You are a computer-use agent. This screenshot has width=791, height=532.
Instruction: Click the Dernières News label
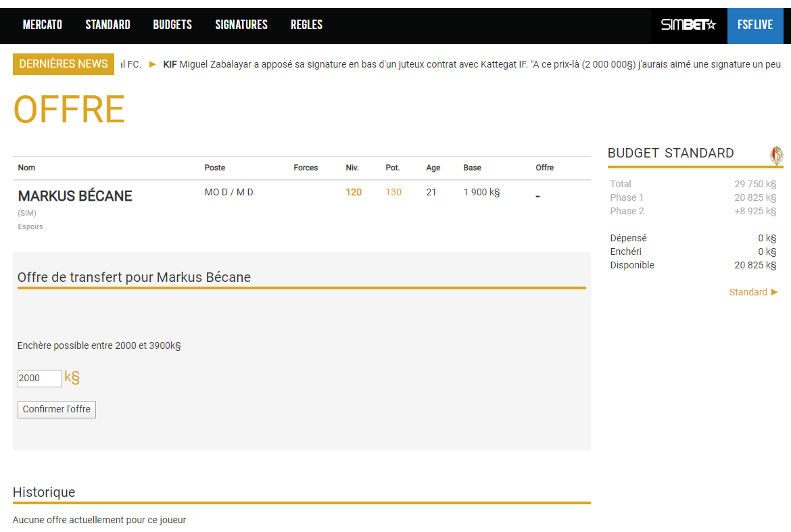click(x=64, y=64)
